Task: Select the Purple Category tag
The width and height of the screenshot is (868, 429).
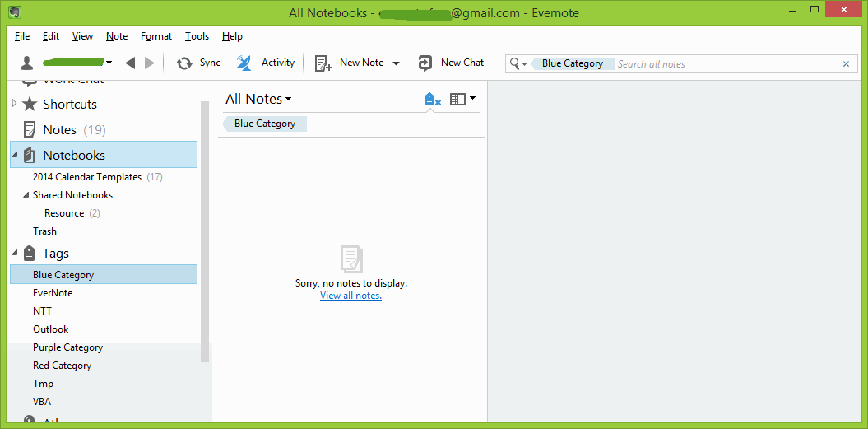Action: [68, 347]
